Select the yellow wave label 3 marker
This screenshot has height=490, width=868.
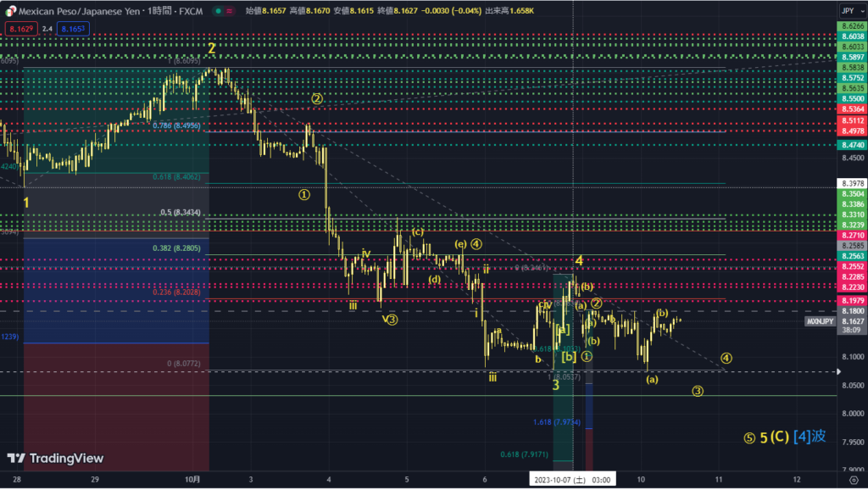(555, 385)
